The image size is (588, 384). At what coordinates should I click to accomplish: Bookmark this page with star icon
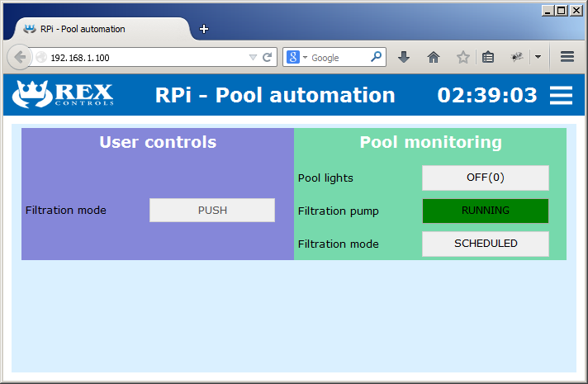tap(463, 57)
